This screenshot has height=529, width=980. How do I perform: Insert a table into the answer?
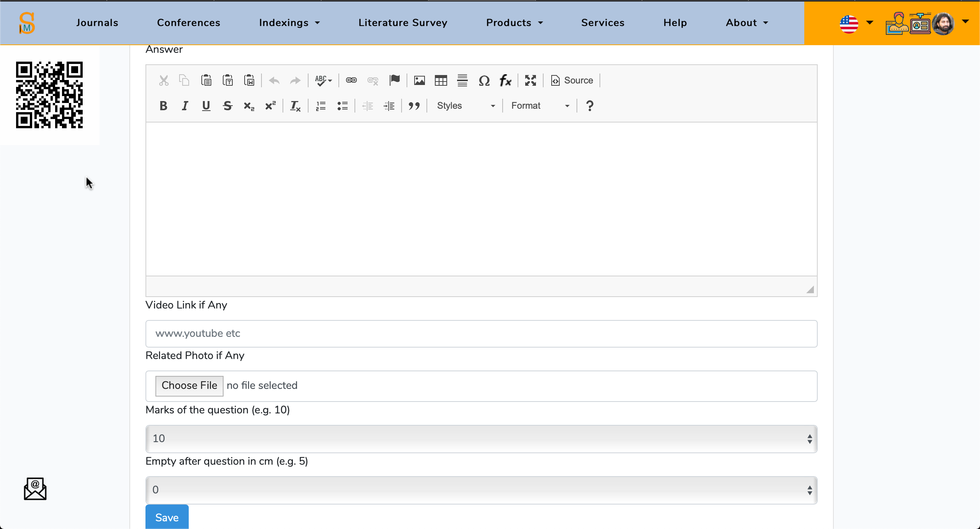(x=441, y=80)
